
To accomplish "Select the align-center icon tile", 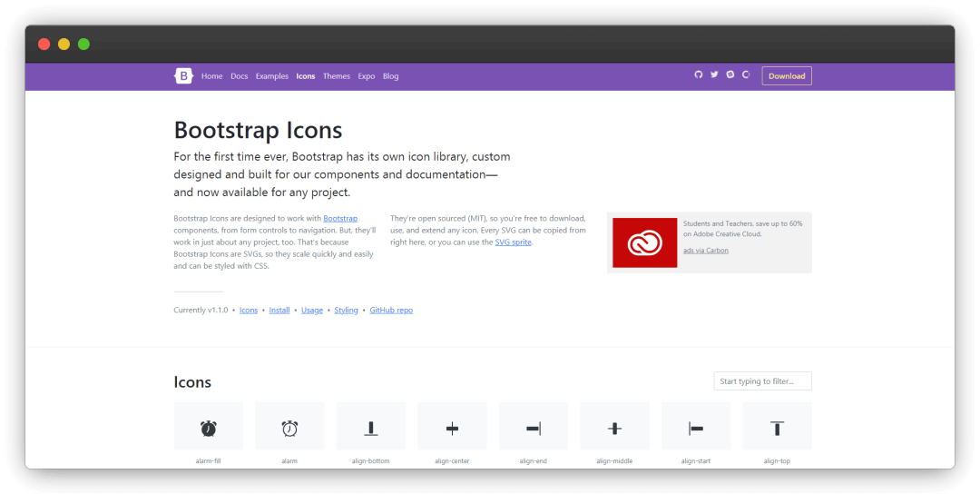I will pos(452,427).
